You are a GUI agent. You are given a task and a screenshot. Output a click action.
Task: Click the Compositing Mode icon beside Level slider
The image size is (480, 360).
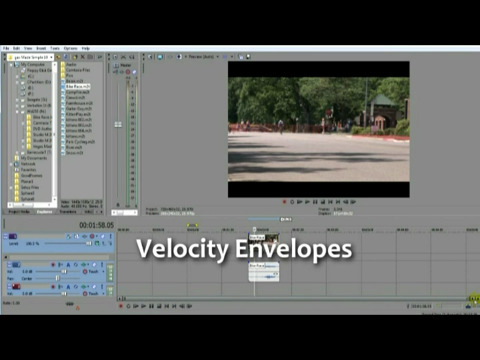[97, 244]
